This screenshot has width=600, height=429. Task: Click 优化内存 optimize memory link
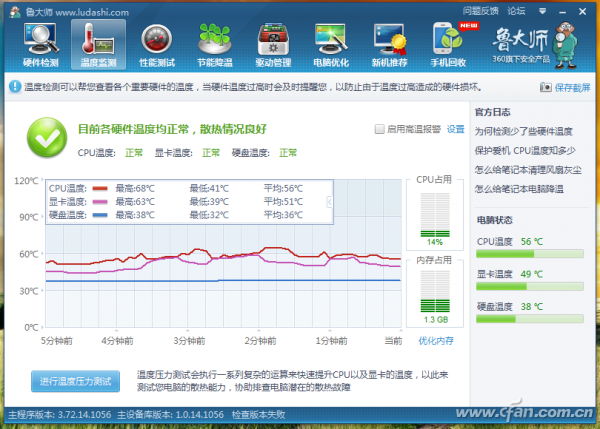pyautogui.click(x=436, y=341)
